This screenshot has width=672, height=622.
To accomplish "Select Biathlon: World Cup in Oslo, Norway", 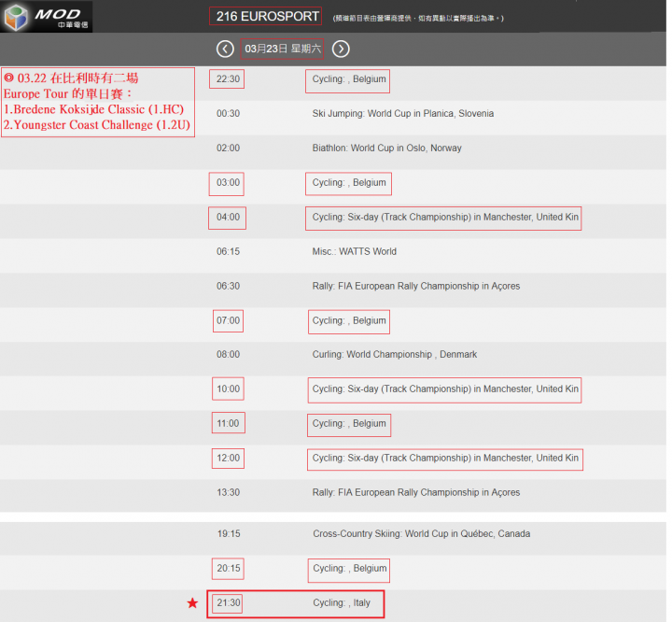I will tap(386, 148).
